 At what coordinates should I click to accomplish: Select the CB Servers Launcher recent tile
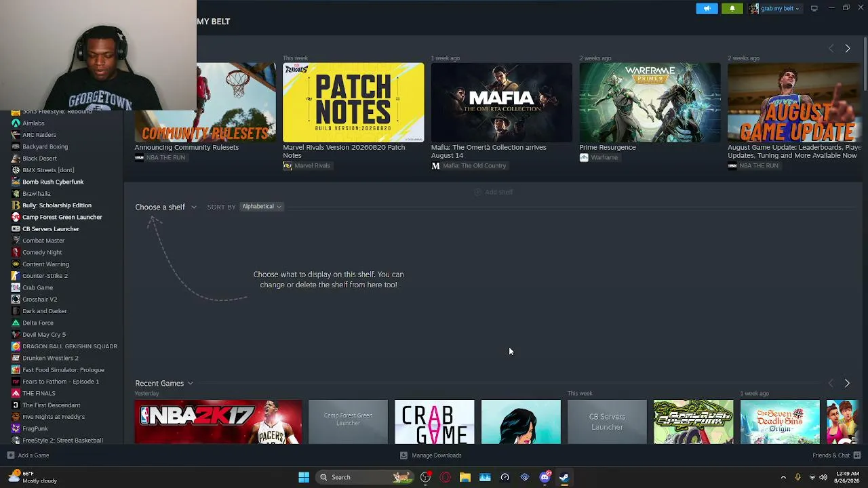(607, 422)
